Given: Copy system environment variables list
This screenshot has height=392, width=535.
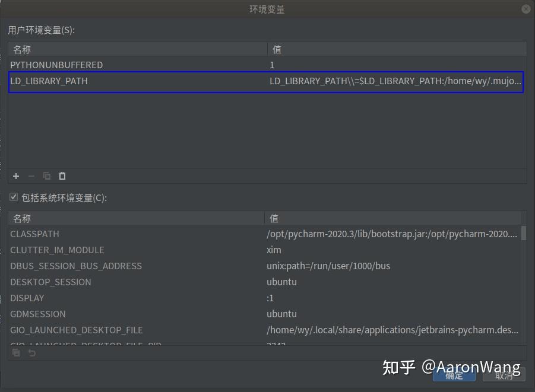Looking at the screenshot, I should click(x=15, y=352).
